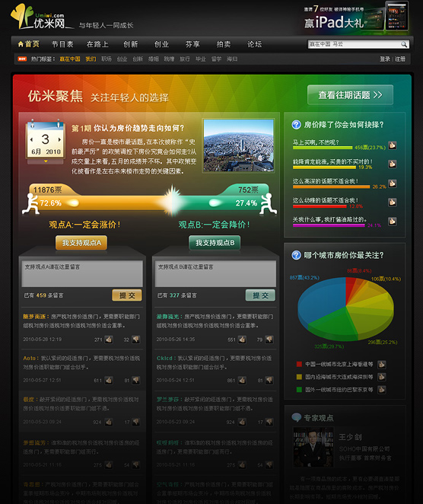
Task: Click the blue pie chart slice
Action: click(321, 299)
